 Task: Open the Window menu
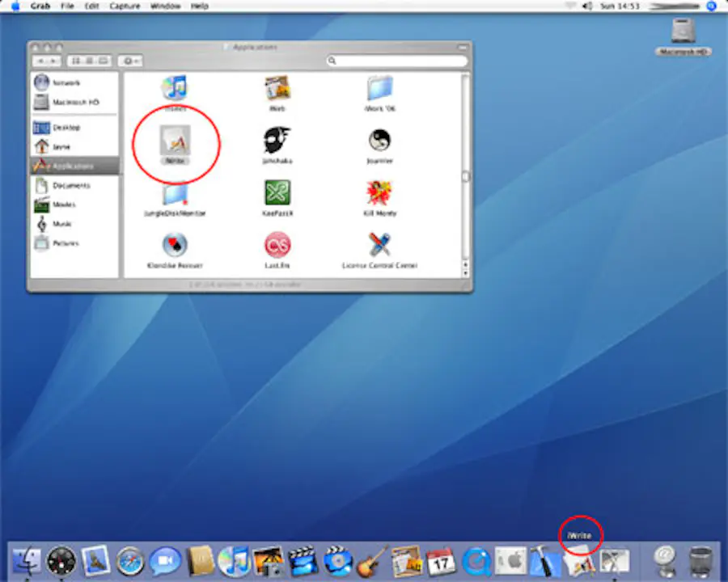[x=165, y=6]
